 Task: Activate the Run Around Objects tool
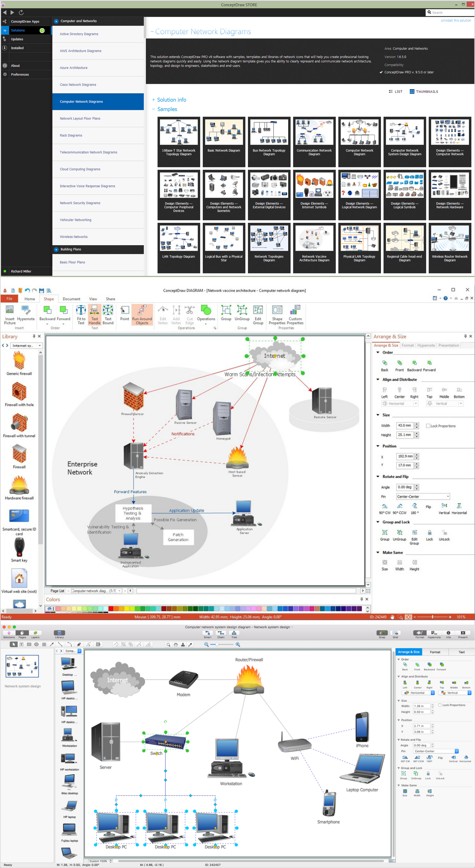point(142,314)
